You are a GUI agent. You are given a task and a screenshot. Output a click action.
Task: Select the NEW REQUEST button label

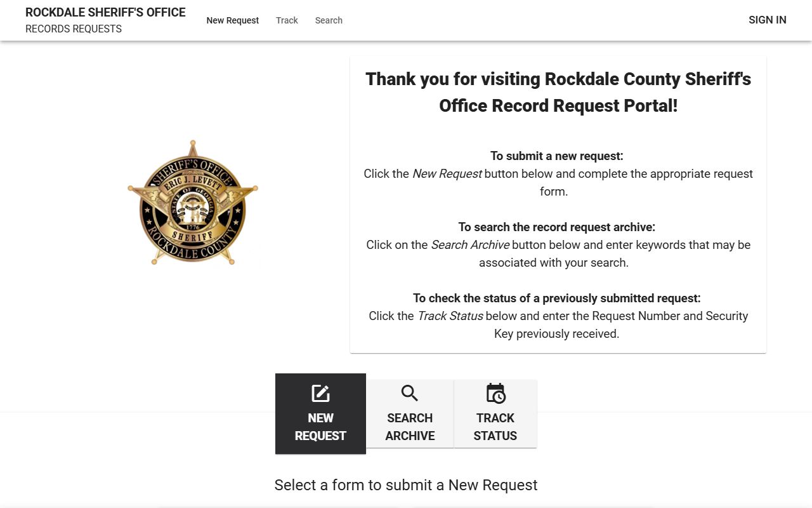coord(320,427)
